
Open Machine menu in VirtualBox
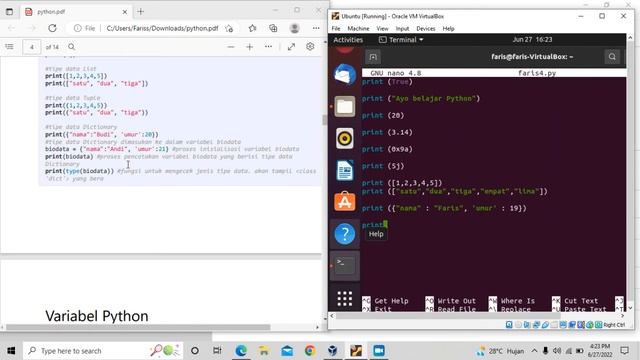[x=358, y=29]
